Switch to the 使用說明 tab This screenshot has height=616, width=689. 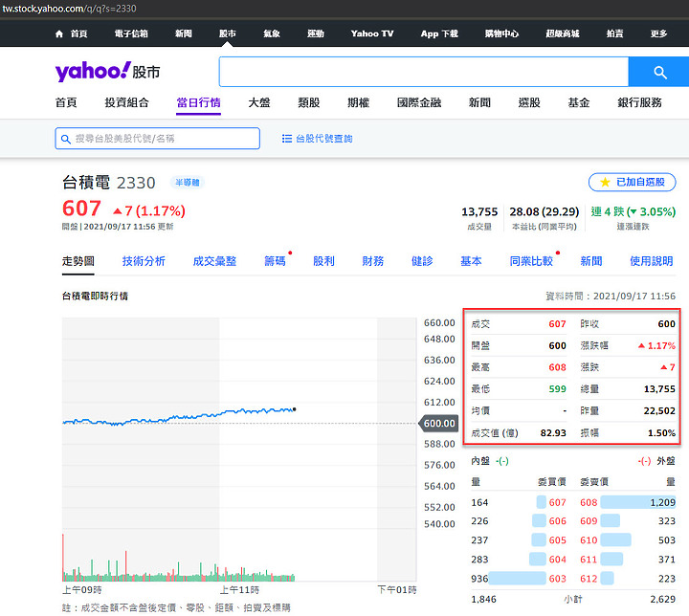(652, 261)
